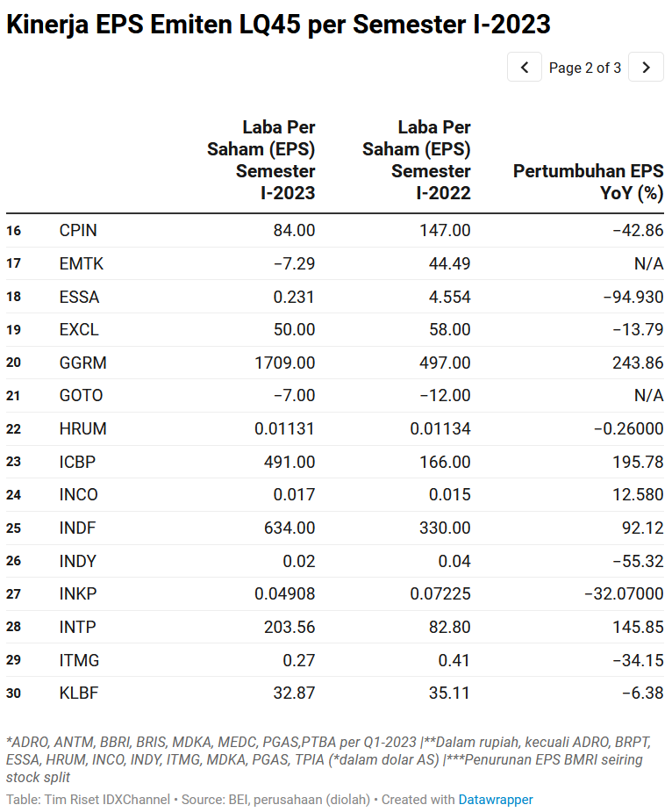Click the EMTK ticker in row 17
This screenshot has height=812, width=672.
point(81,264)
